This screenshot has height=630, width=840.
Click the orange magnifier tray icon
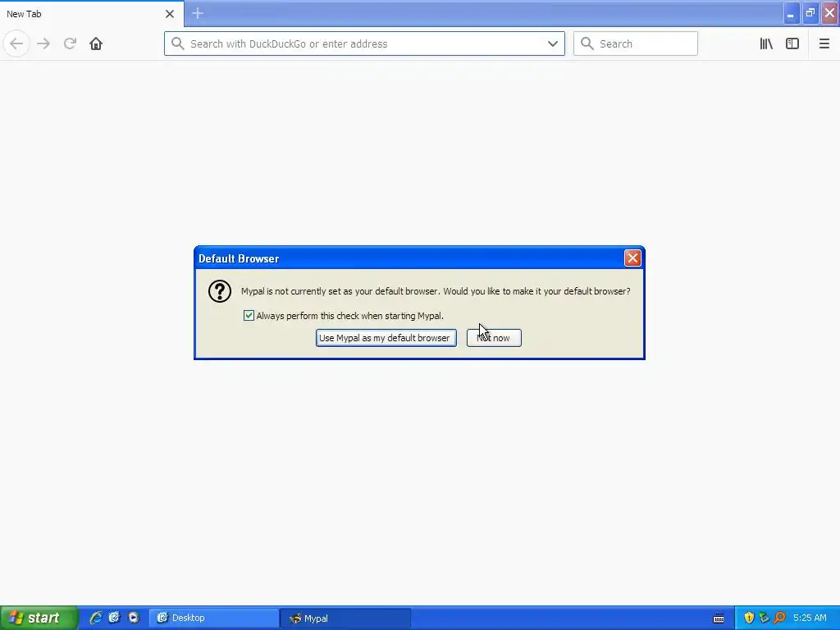click(x=780, y=618)
